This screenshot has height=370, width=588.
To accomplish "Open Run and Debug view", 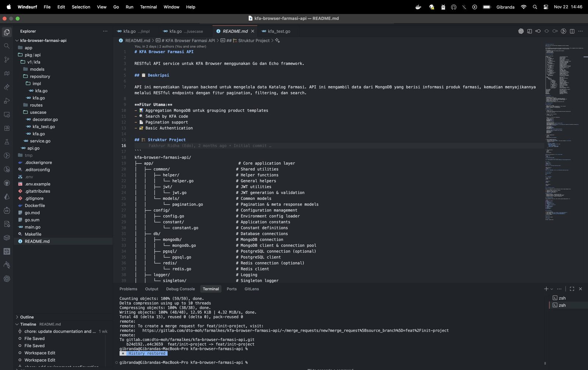I will tap(7, 101).
